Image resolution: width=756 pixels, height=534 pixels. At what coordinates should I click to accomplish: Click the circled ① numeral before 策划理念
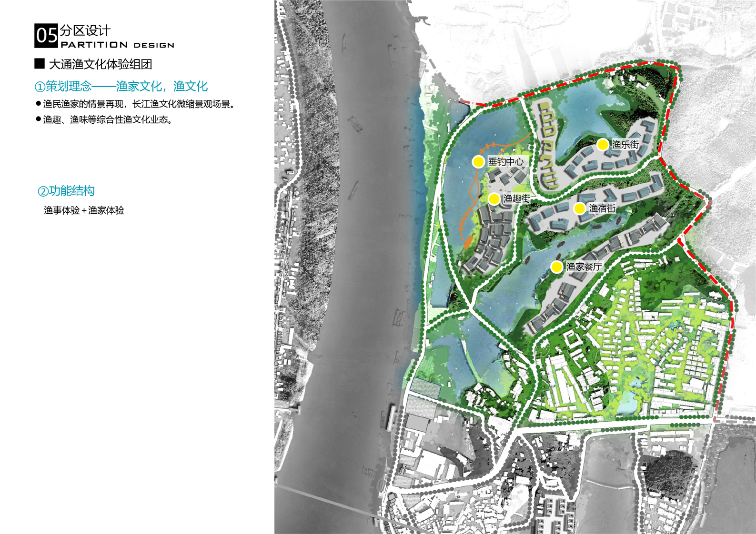click(40, 87)
